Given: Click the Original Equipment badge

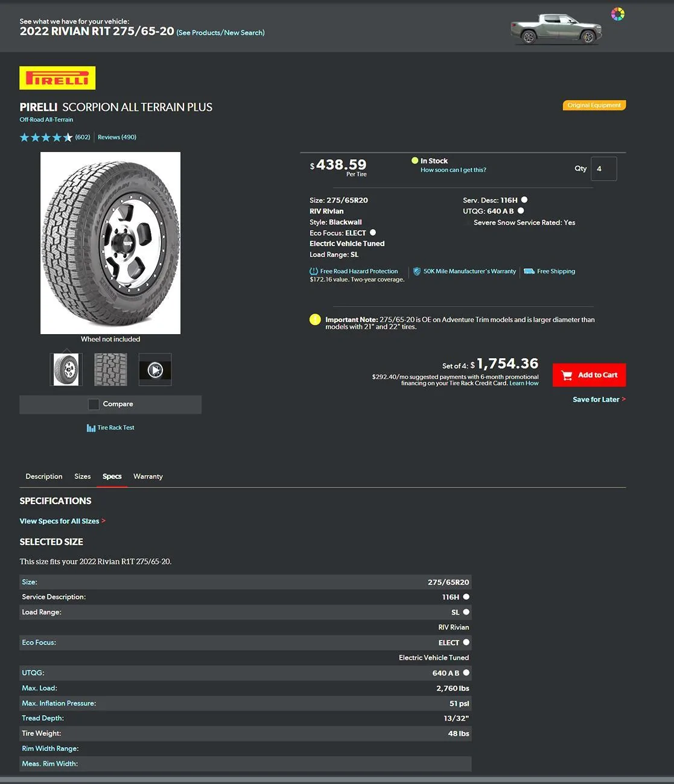Looking at the screenshot, I should coord(594,105).
